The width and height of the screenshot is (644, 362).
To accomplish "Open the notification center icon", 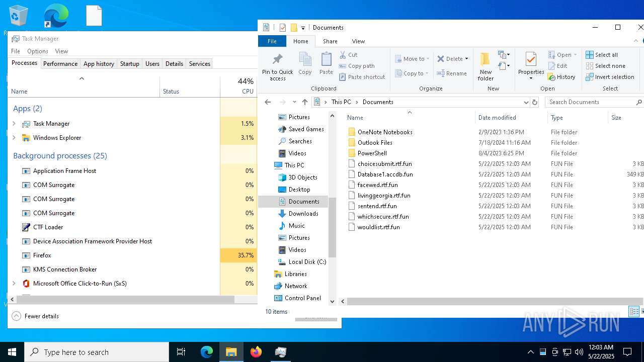I will (x=627, y=352).
